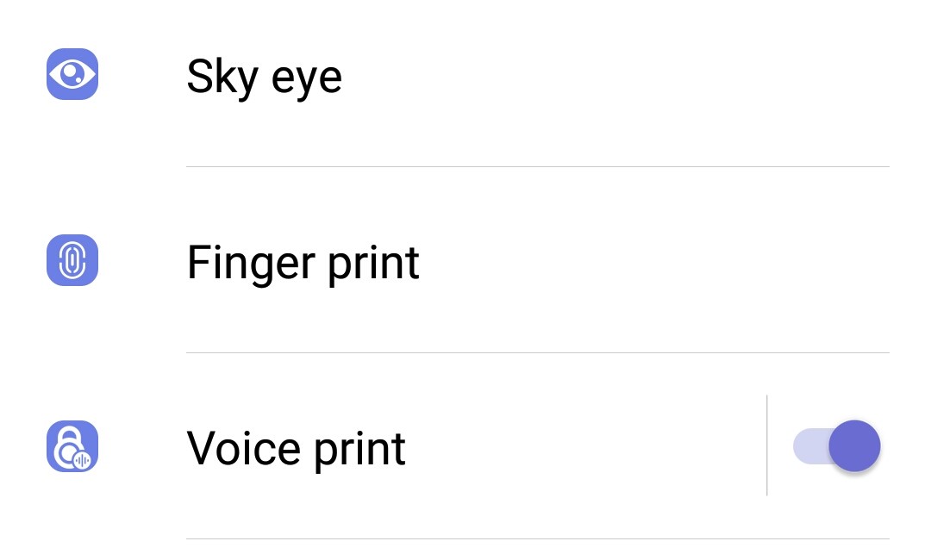
Task: Click the word "print" in Voice print
Action: pos(359,451)
